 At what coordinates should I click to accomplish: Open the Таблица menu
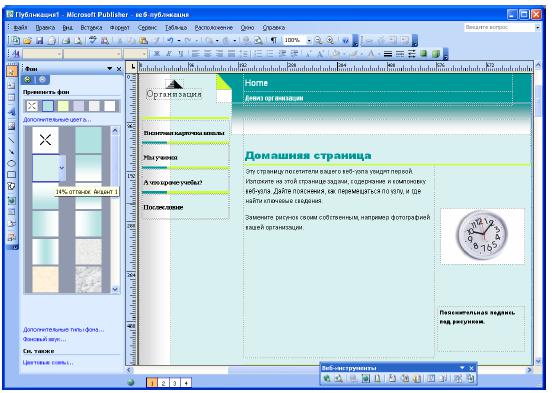coord(176,27)
